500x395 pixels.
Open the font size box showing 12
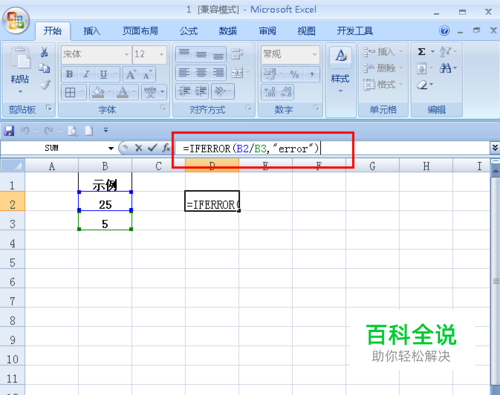pos(149,54)
